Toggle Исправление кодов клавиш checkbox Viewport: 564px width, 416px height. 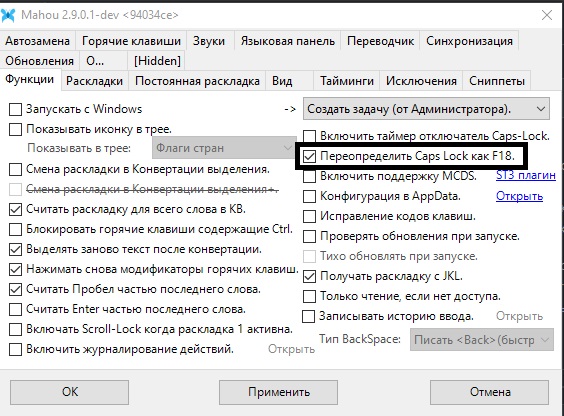tap(309, 217)
